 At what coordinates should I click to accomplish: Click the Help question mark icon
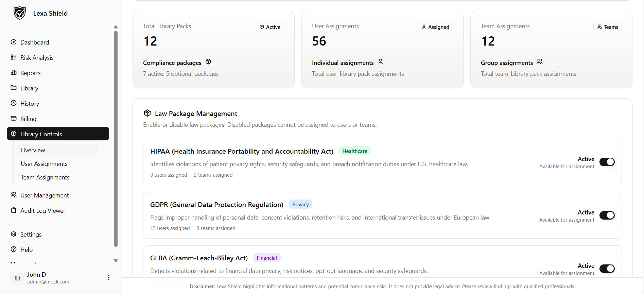tap(14, 249)
